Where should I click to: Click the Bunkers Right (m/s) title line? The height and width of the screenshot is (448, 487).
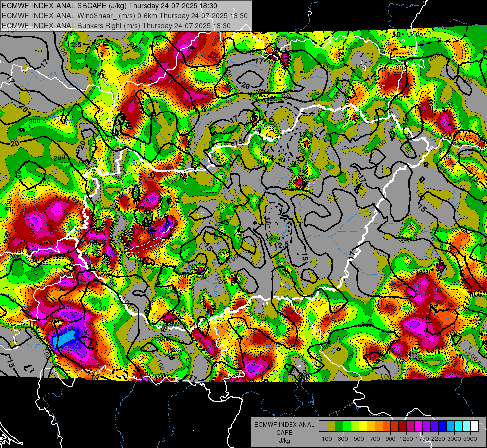116,26
